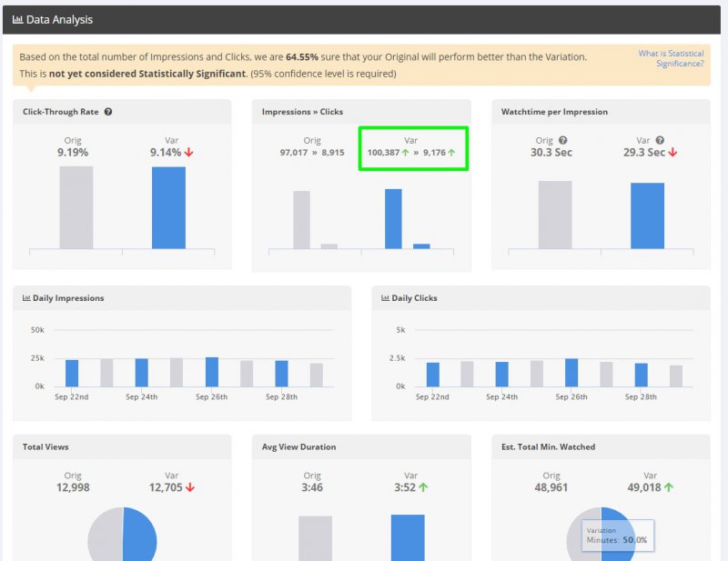Select Sep 22nd blue bar in Daily Clicks
Image resolution: width=728 pixels, height=561 pixels.
pyautogui.click(x=433, y=375)
